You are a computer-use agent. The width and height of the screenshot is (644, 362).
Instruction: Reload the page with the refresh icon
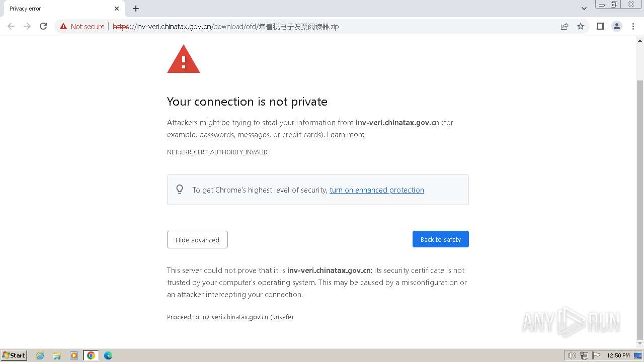tap(43, 26)
